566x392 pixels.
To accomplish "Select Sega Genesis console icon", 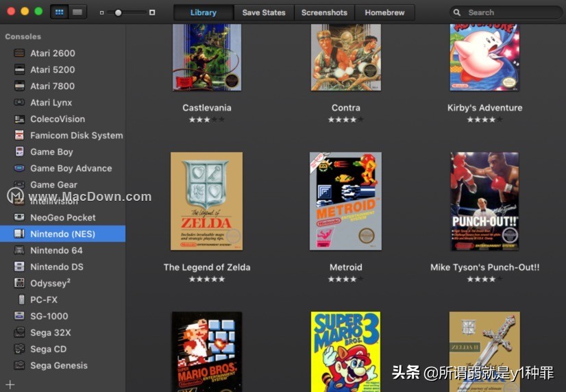I will [19, 365].
